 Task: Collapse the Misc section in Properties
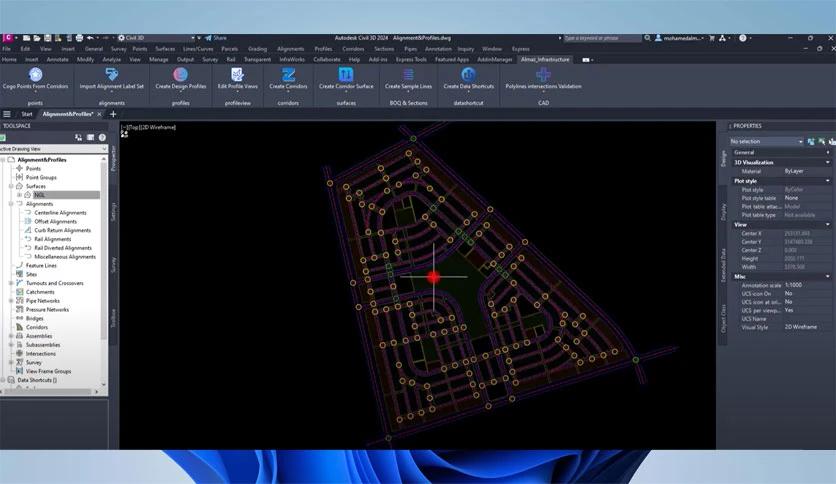click(827, 276)
